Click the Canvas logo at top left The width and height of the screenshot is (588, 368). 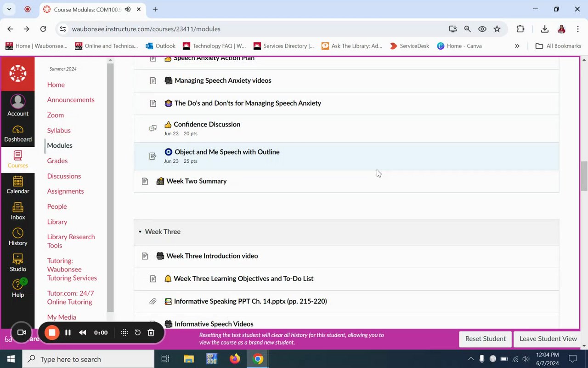pos(18,74)
